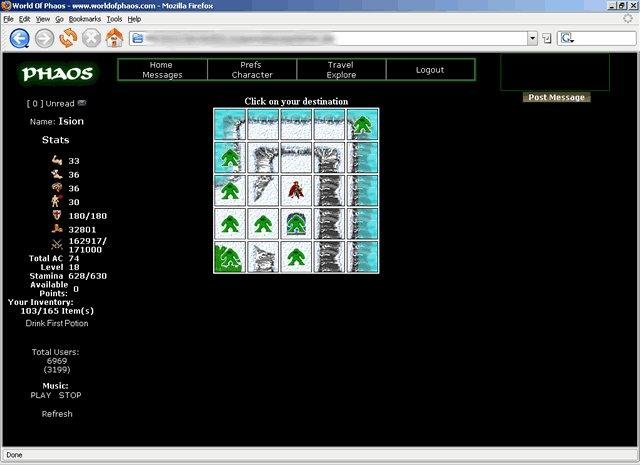Screen dimensions: 640x465
Task: Open the Messages page
Action: pos(162,75)
